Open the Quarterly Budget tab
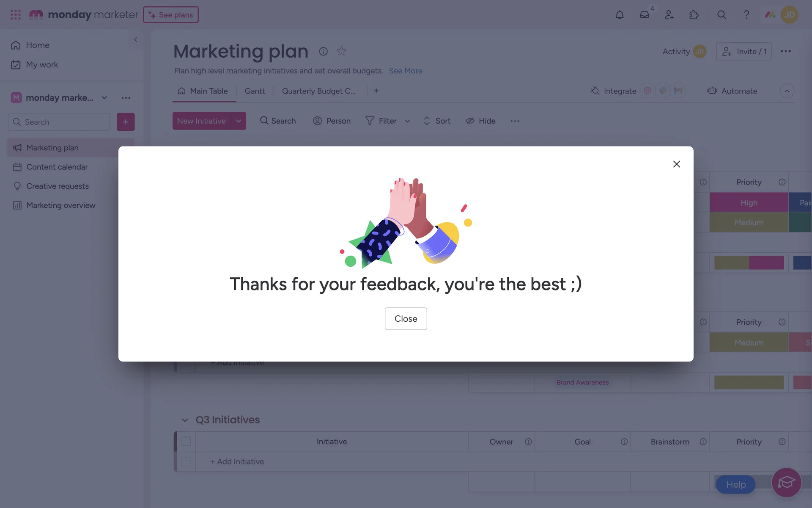The image size is (812, 508). tap(318, 91)
